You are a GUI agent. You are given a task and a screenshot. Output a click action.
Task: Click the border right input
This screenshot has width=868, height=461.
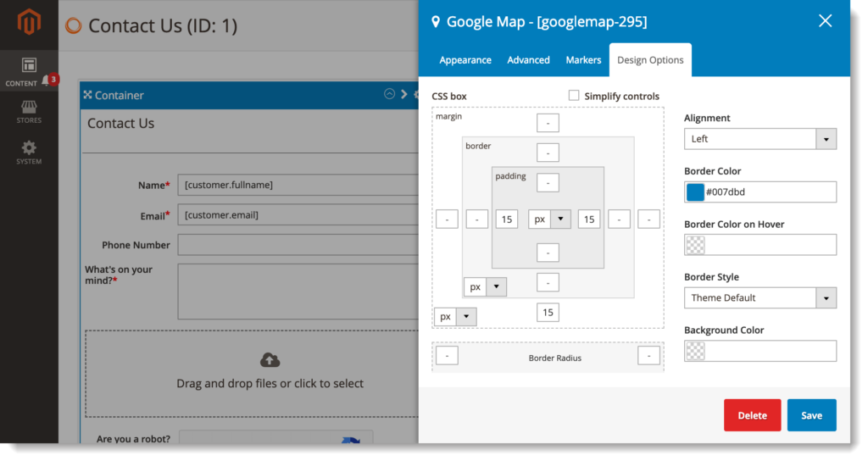[x=619, y=219]
